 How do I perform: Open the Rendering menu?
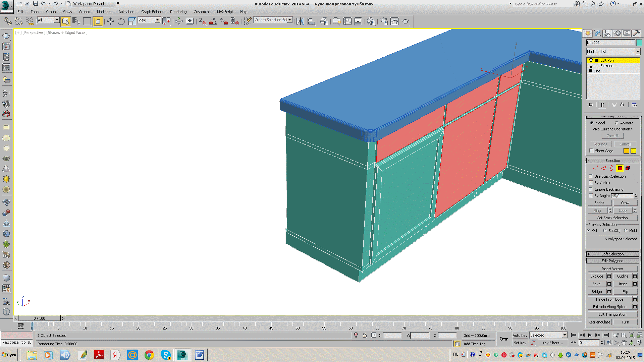178,12
